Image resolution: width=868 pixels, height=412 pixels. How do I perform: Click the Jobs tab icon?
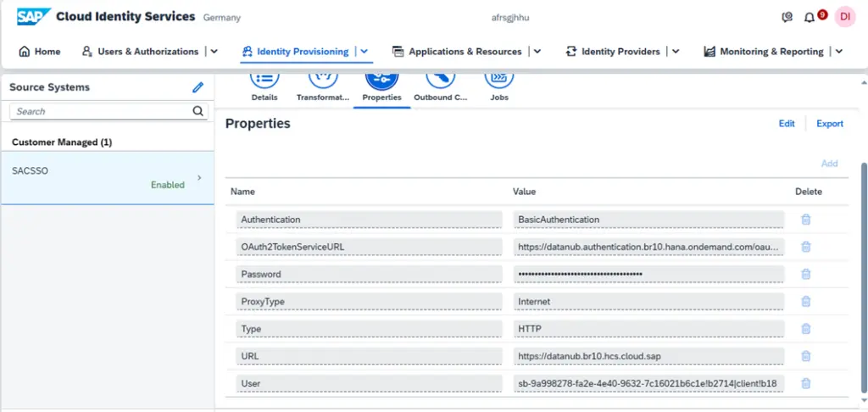click(499, 79)
